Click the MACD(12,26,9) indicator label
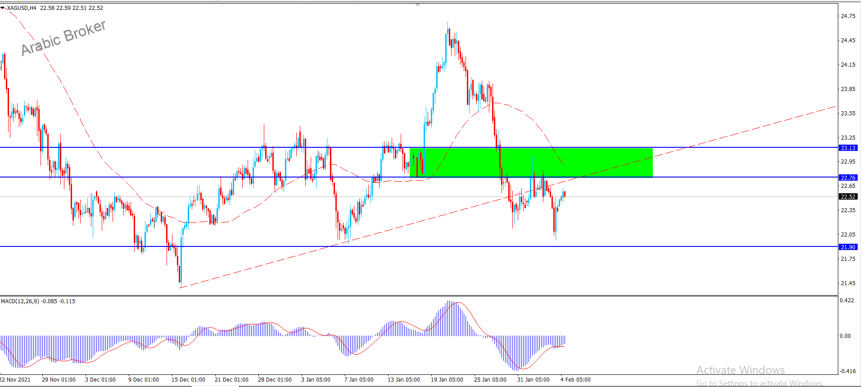The width and height of the screenshot is (868, 387). pos(20,301)
